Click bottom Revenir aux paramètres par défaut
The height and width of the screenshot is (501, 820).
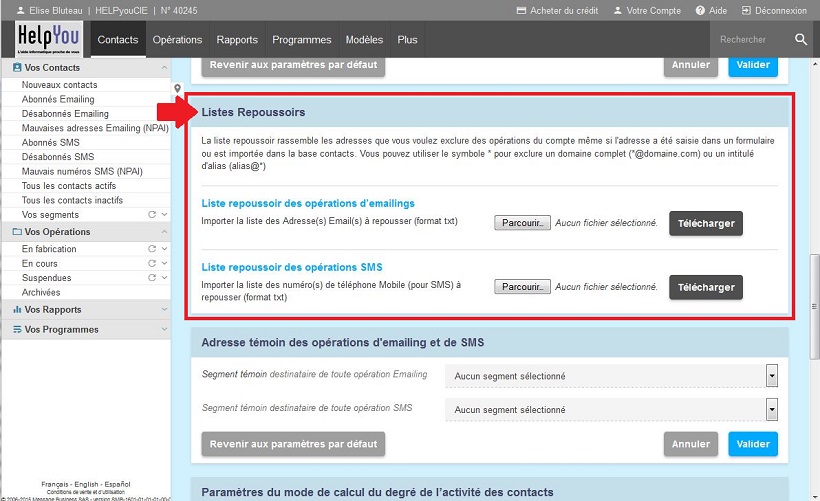click(293, 444)
